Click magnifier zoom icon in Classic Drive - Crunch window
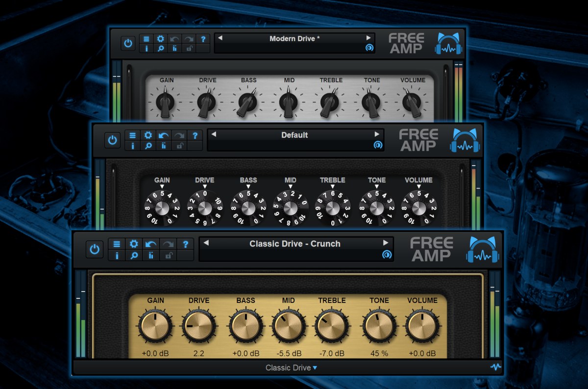The height and width of the screenshot is (389, 588). point(134,255)
